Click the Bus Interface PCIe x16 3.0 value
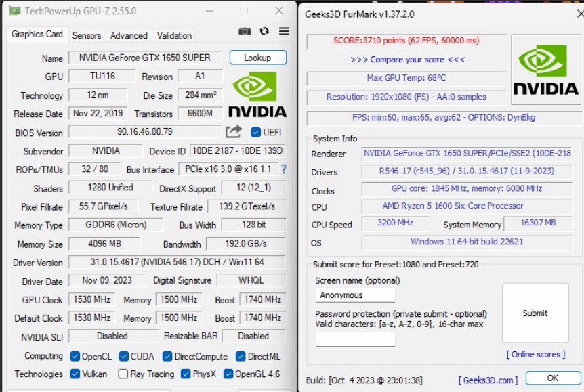584x392 pixels. (x=228, y=169)
